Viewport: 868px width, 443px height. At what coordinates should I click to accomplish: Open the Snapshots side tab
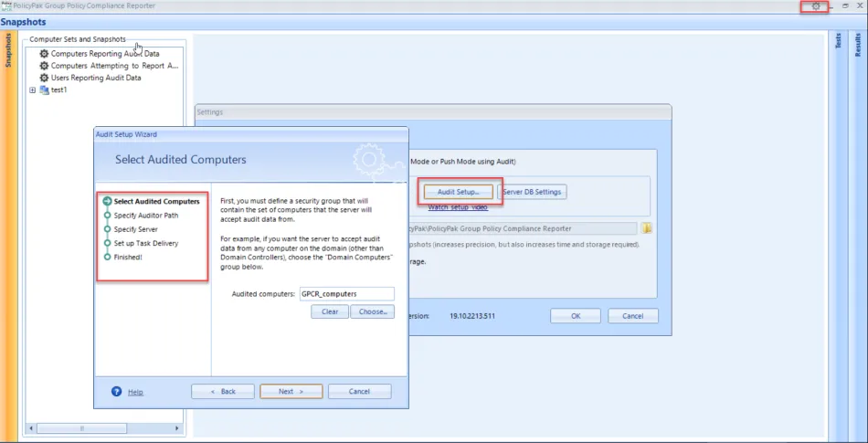(x=8, y=50)
